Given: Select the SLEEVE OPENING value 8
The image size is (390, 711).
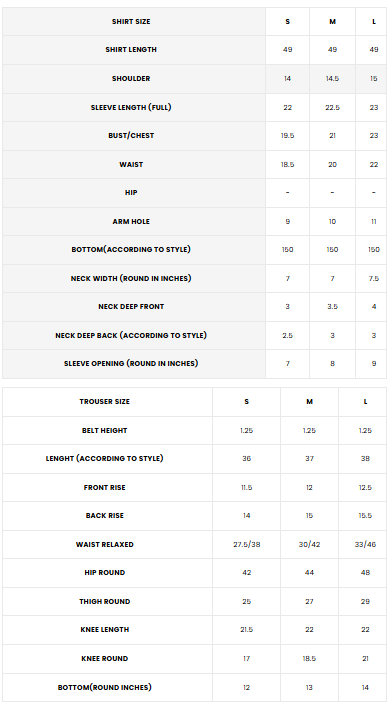Looking at the screenshot, I should [332, 364].
